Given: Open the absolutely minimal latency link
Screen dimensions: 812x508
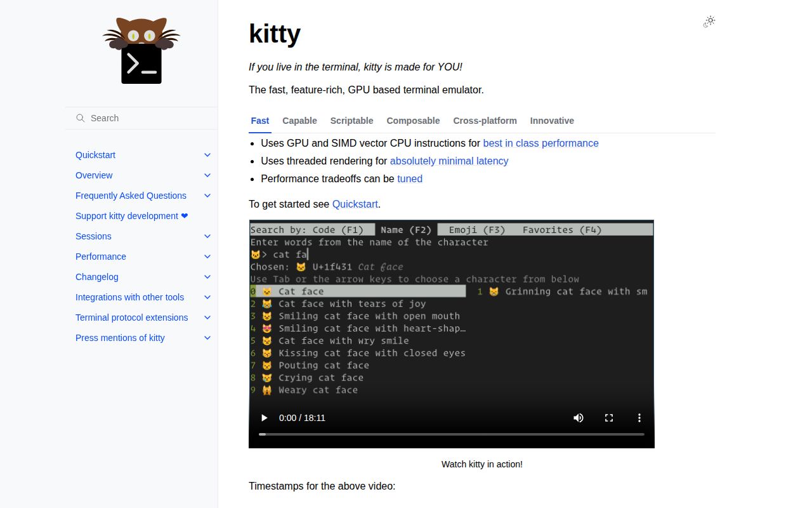Looking at the screenshot, I should click(449, 161).
